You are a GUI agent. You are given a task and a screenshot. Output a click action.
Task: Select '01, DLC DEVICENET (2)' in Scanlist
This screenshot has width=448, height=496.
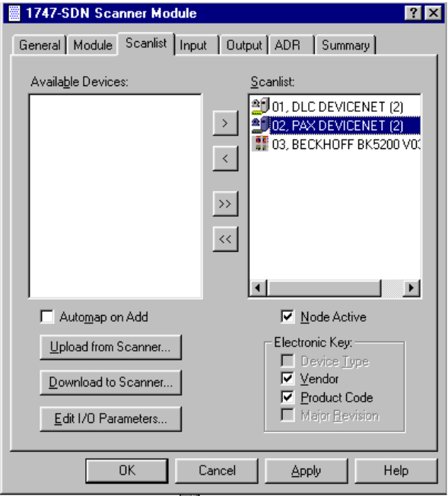(337, 107)
